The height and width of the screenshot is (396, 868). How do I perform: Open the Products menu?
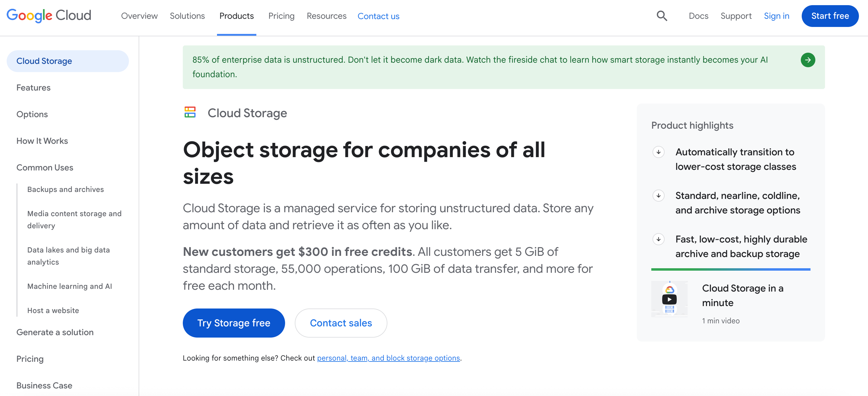(236, 16)
